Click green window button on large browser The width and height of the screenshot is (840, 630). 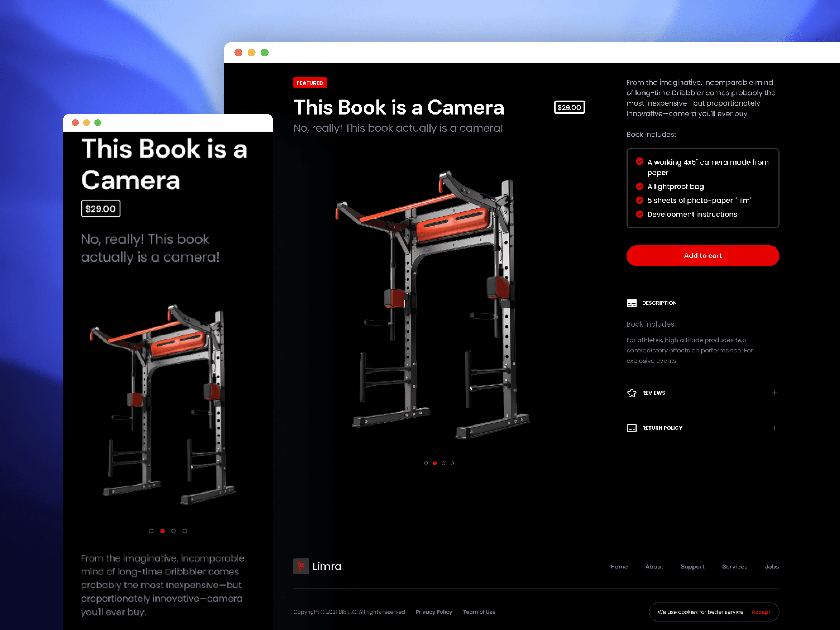pos(265,52)
